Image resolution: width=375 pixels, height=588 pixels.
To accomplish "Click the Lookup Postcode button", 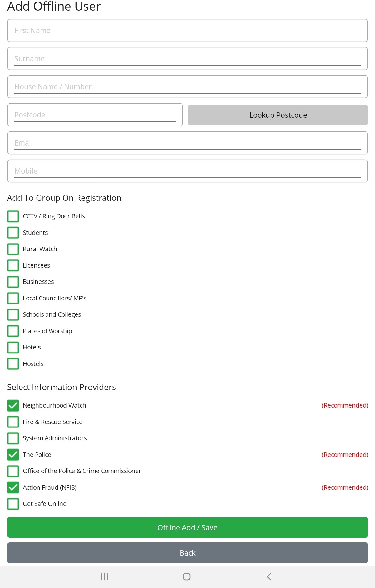I will (278, 115).
